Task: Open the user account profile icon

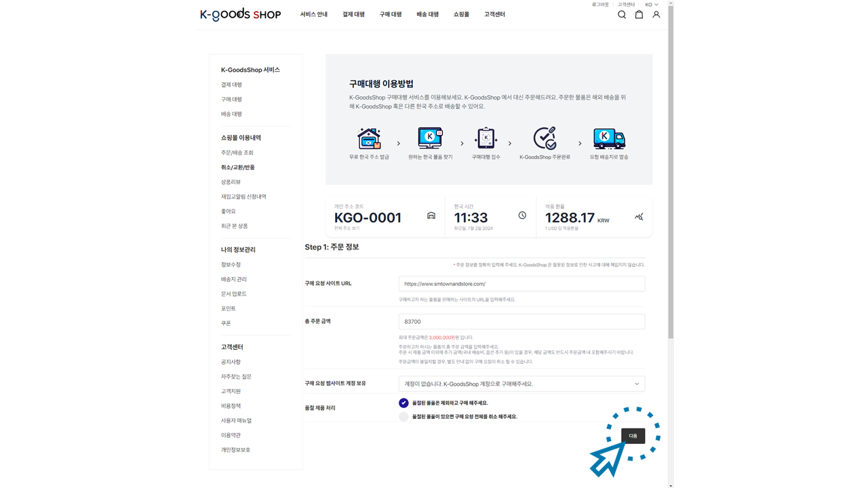Action: pyautogui.click(x=656, y=15)
